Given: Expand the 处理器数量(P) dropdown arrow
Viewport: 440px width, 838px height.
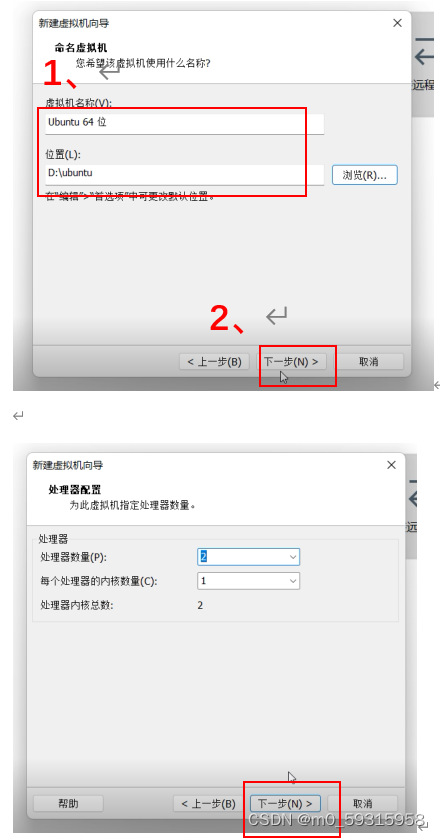Looking at the screenshot, I should 292,557.
